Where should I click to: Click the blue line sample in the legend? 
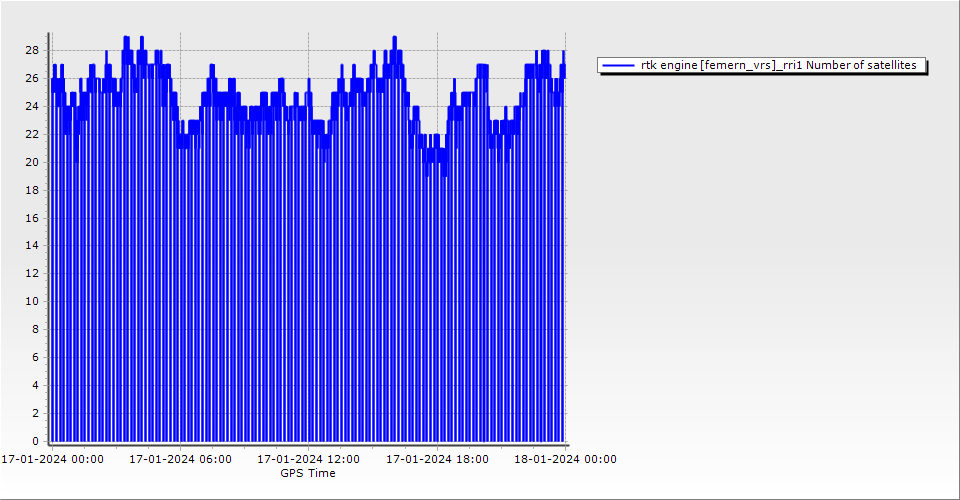tap(619, 65)
